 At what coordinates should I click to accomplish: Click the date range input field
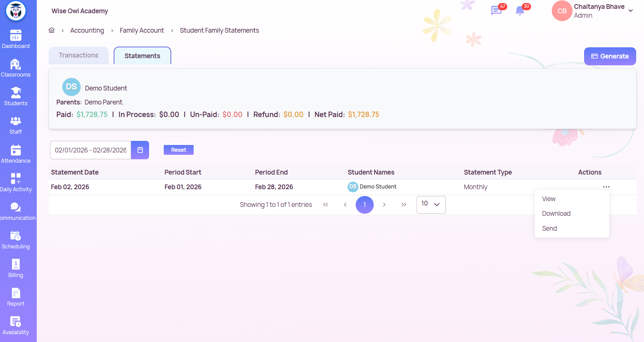coord(91,150)
